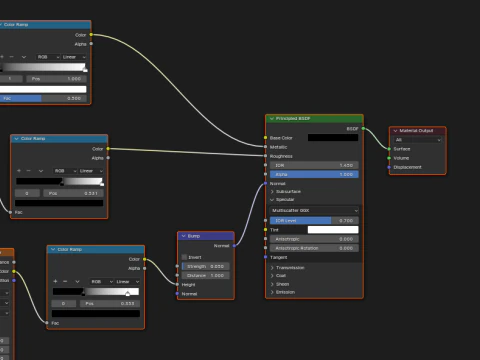The image size is (480, 360).
Task: Expand the Coat panel in Principled BSDF
Action: 272,276
